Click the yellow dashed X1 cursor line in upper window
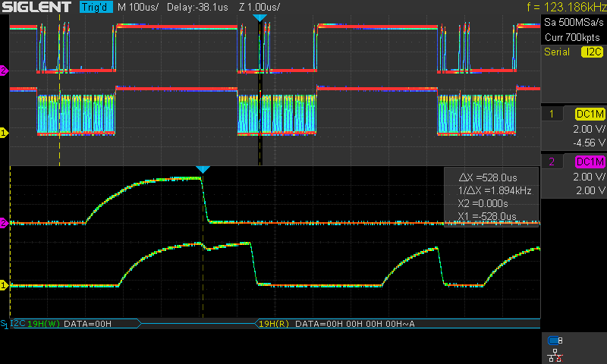This screenshot has height=364, width=607. click(x=60, y=89)
